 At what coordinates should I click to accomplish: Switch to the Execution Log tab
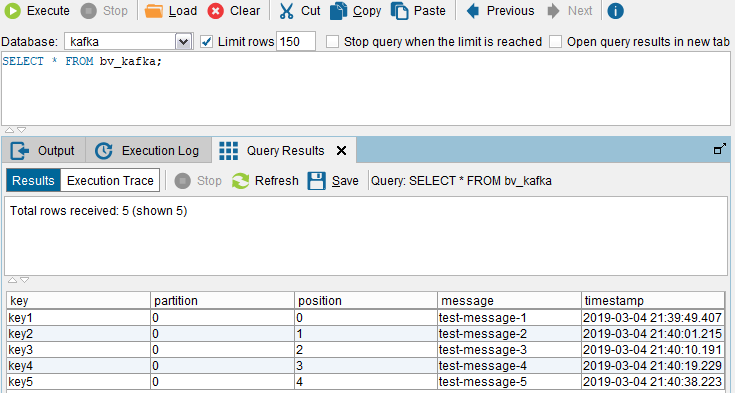click(149, 151)
